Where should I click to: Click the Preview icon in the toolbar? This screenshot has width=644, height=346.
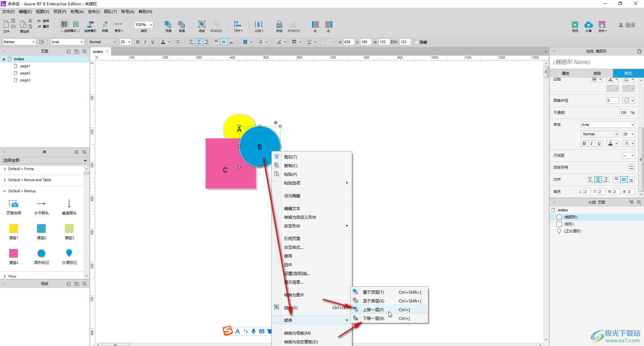(575, 25)
